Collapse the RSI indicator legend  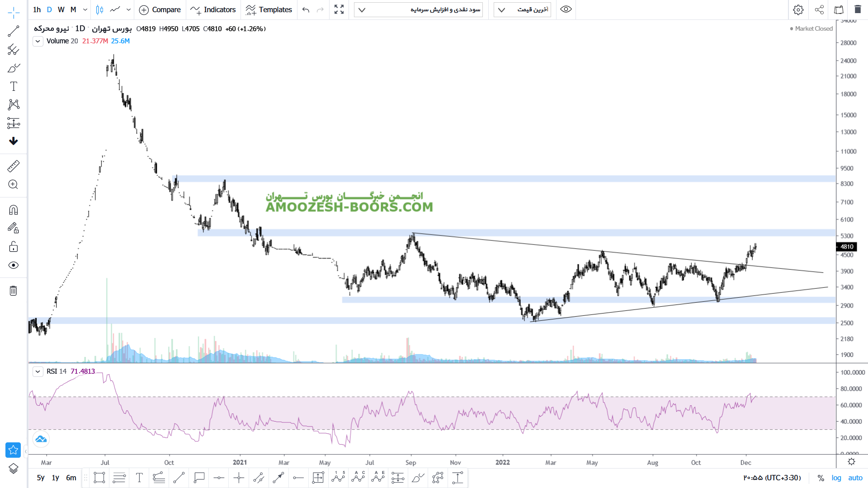(x=38, y=371)
